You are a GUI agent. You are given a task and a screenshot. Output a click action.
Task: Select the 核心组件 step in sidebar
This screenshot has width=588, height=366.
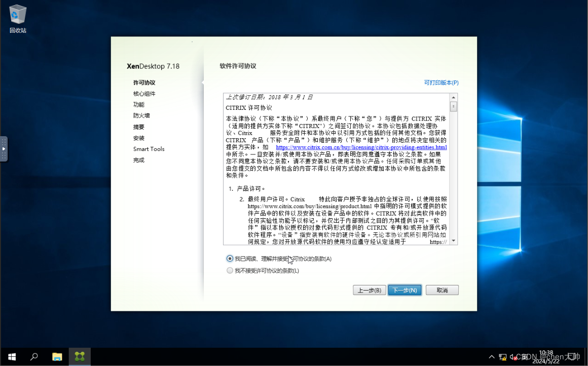144,94
